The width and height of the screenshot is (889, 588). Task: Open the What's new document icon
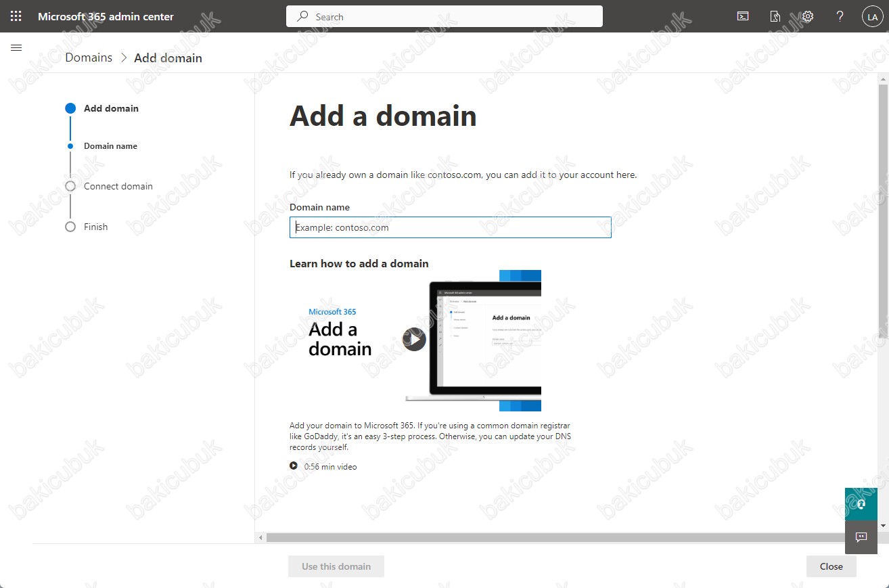775,16
